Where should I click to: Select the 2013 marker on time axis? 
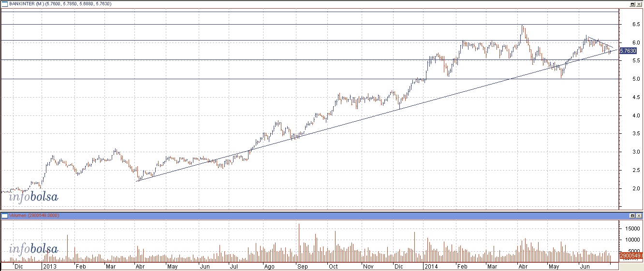[49, 266]
